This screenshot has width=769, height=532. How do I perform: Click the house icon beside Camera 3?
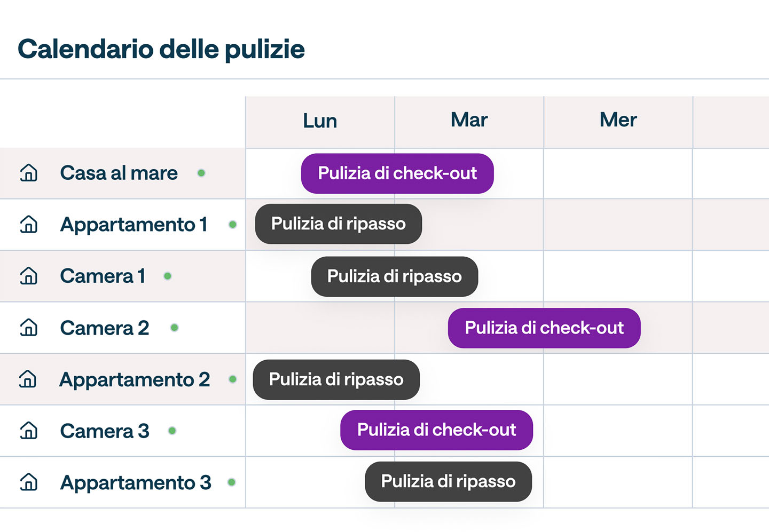(x=29, y=431)
